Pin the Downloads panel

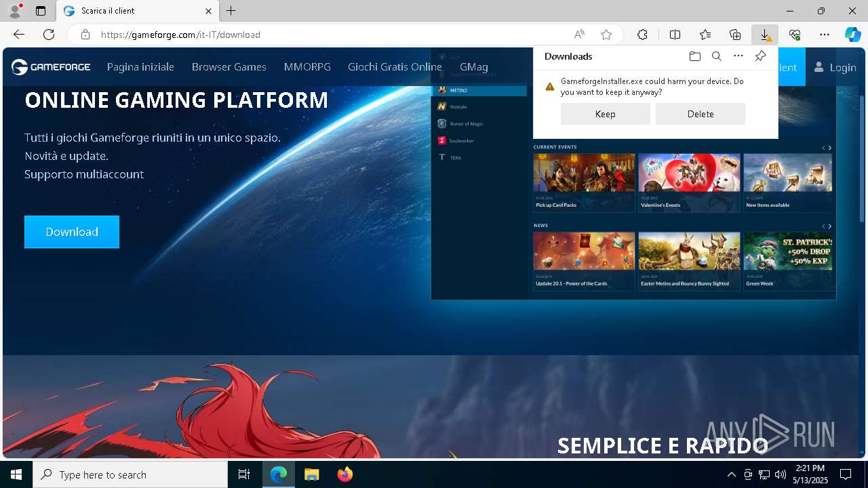pos(760,56)
